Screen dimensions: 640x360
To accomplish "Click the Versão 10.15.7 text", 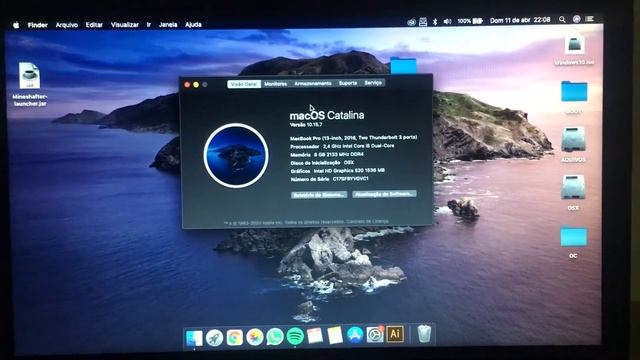I will (x=306, y=124).
